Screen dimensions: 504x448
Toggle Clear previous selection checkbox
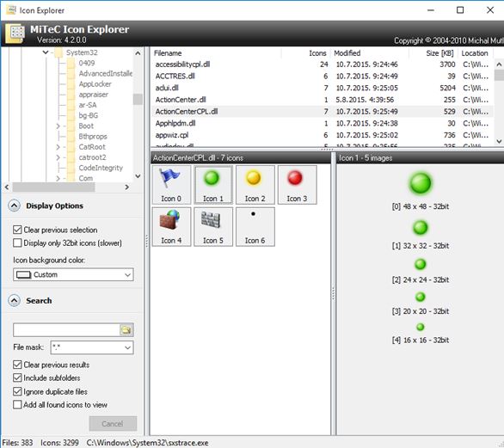(x=17, y=230)
